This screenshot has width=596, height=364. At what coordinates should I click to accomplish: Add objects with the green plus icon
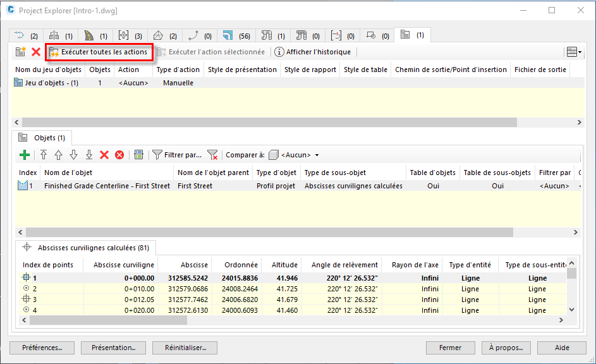pos(25,155)
